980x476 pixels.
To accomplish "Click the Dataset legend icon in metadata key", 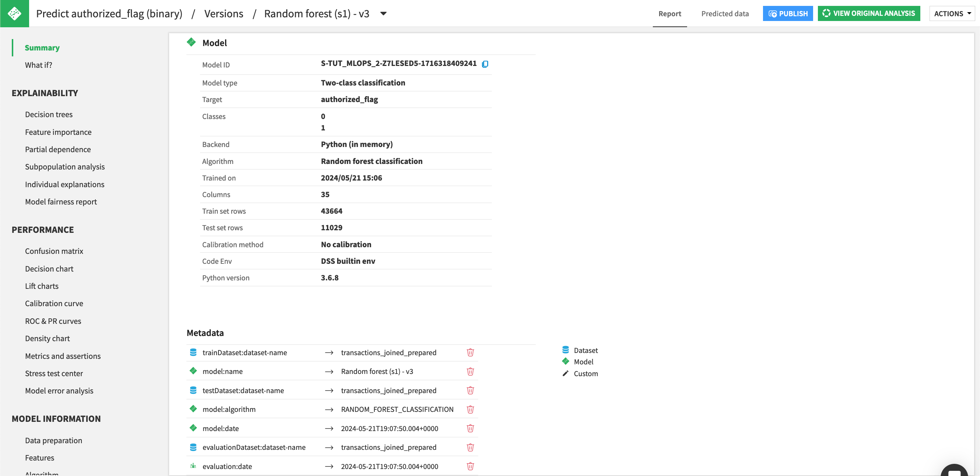I will tap(565, 350).
